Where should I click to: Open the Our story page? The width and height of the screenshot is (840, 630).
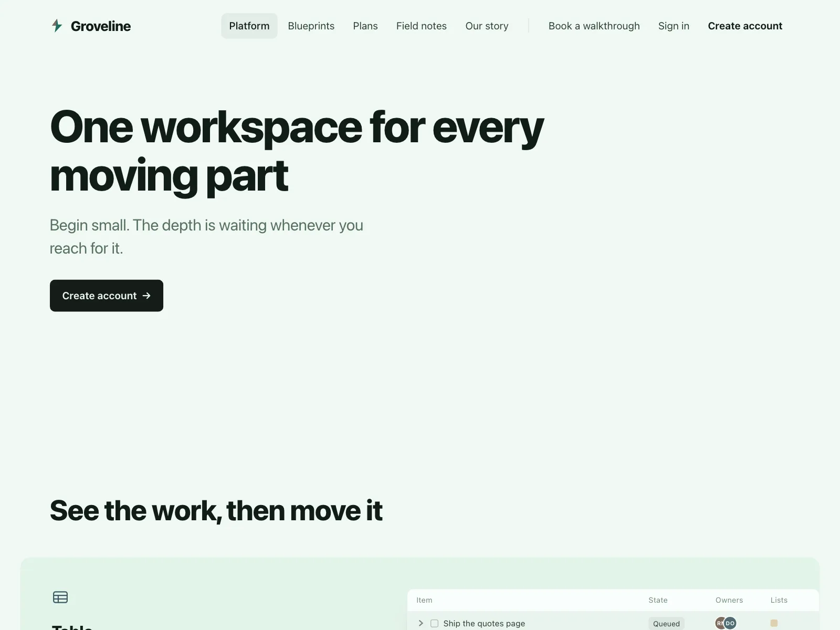tap(487, 26)
